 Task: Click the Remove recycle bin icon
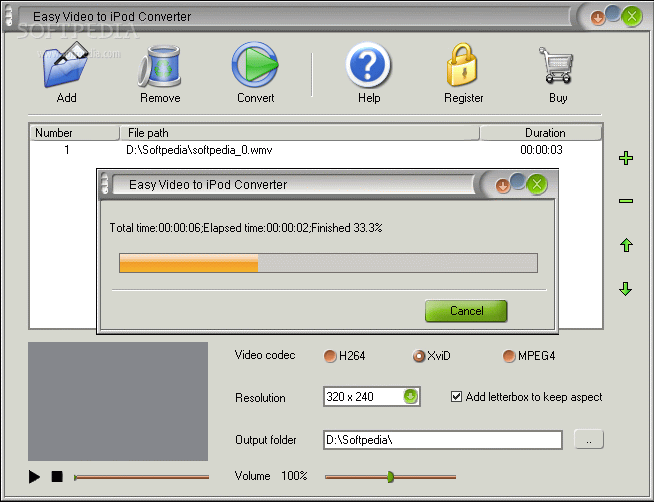pyautogui.click(x=160, y=66)
